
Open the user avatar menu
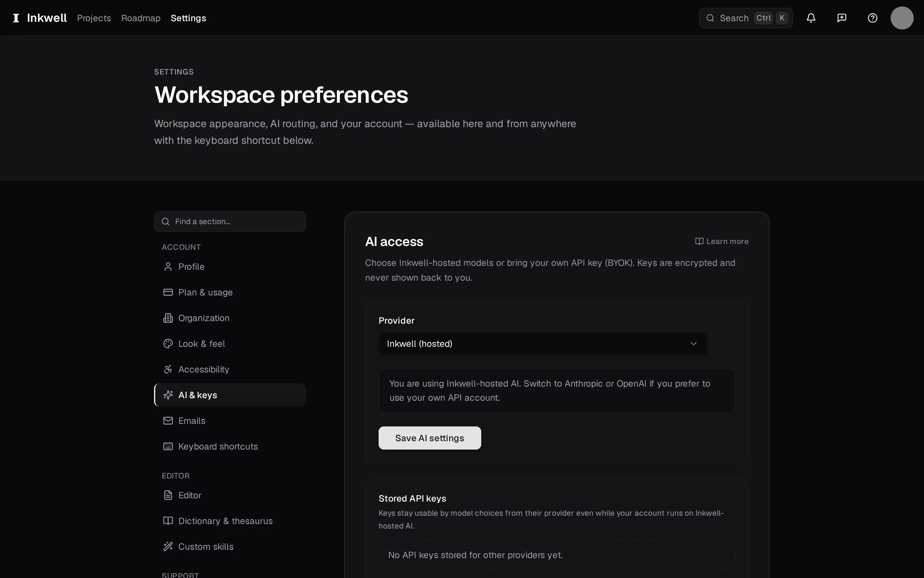[902, 18]
